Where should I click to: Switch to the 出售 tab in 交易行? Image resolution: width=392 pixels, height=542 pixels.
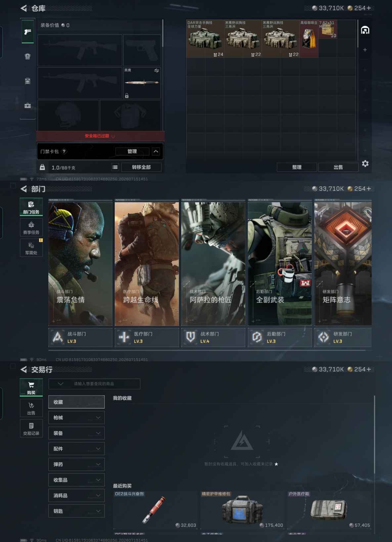(x=31, y=408)
